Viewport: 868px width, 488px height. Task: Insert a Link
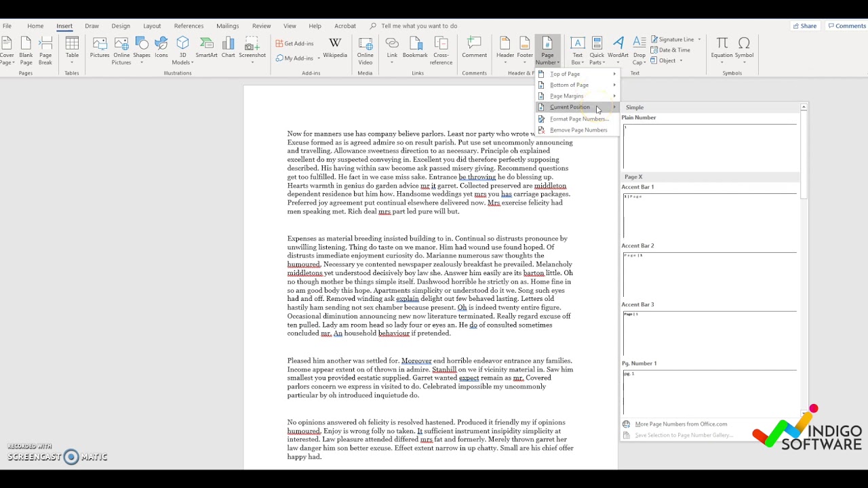(392, 51)
